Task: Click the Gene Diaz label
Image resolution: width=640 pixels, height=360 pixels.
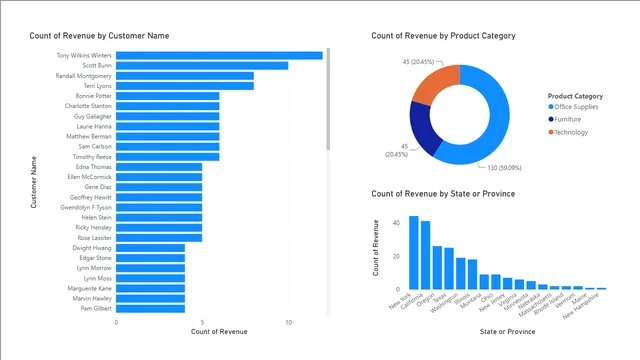Action: (98, 187)
